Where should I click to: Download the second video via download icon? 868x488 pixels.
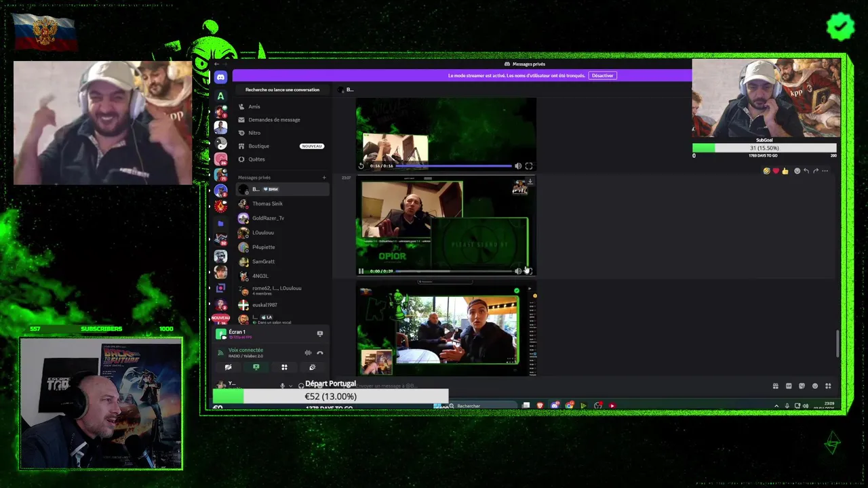530,181
